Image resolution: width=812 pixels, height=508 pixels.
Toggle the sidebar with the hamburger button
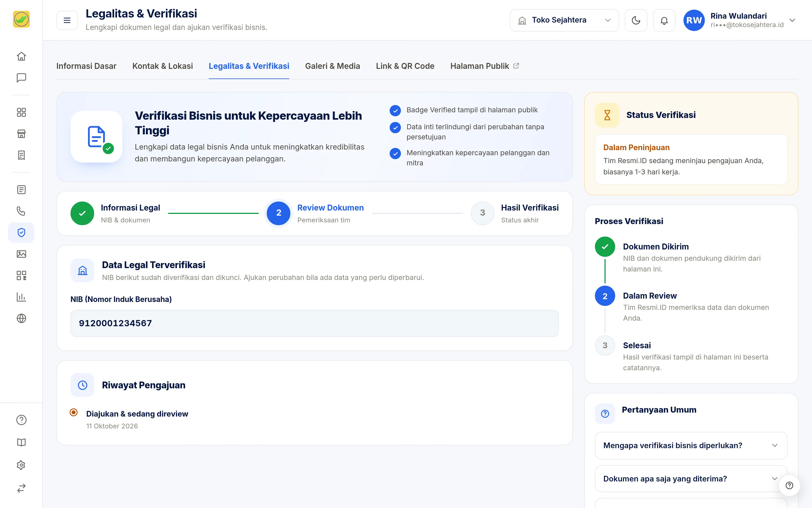pos(67,21)
